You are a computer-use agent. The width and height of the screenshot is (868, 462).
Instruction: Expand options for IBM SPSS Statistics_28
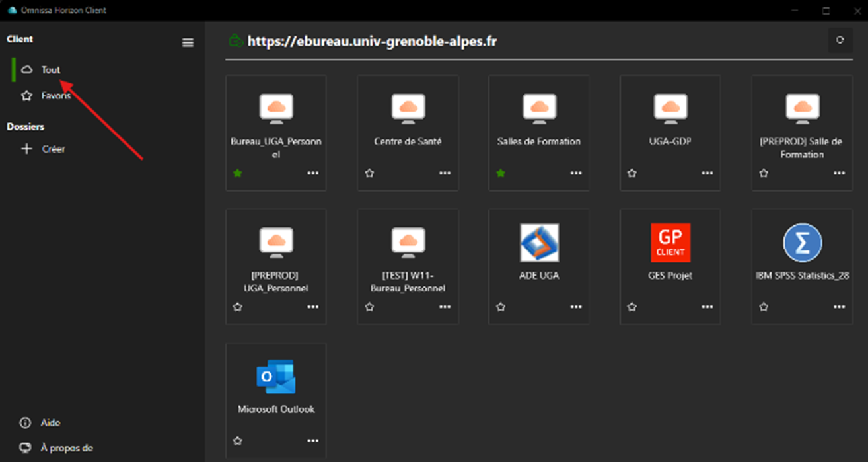[839, 307]
